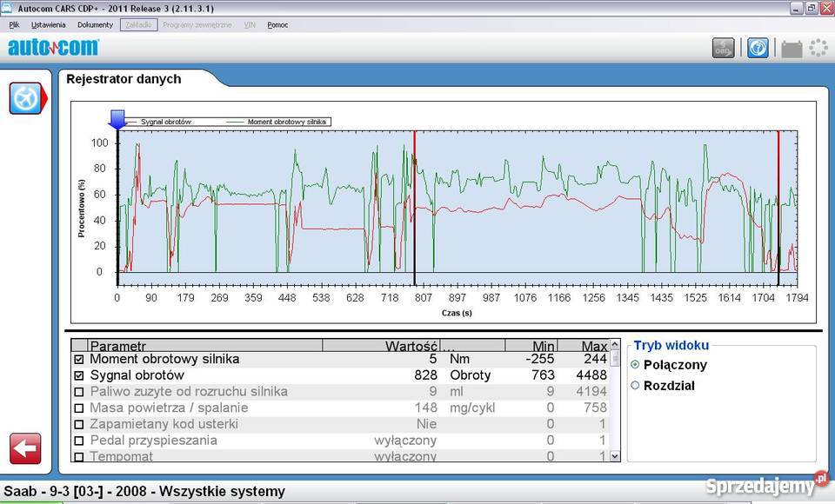Viewport: 835px width, 504px height.
Task: Uncheck the Moment obrotowy silnika checkbox
Action: 80,359
